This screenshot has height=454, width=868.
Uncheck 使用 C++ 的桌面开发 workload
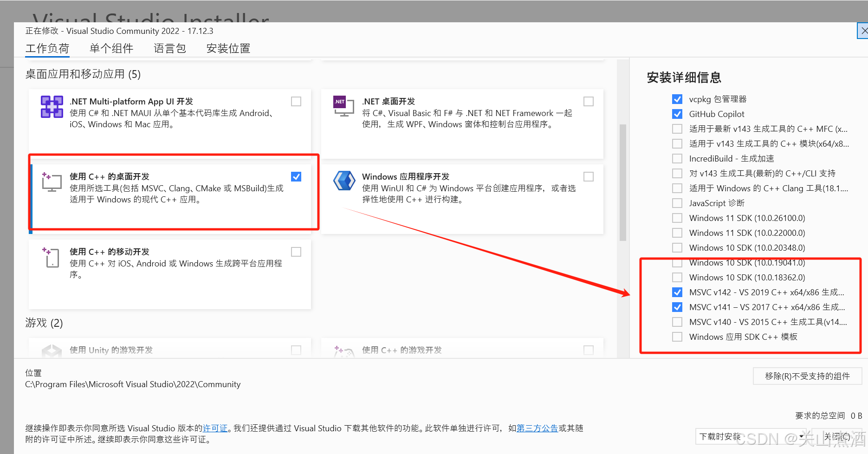[x=296, y=176]
